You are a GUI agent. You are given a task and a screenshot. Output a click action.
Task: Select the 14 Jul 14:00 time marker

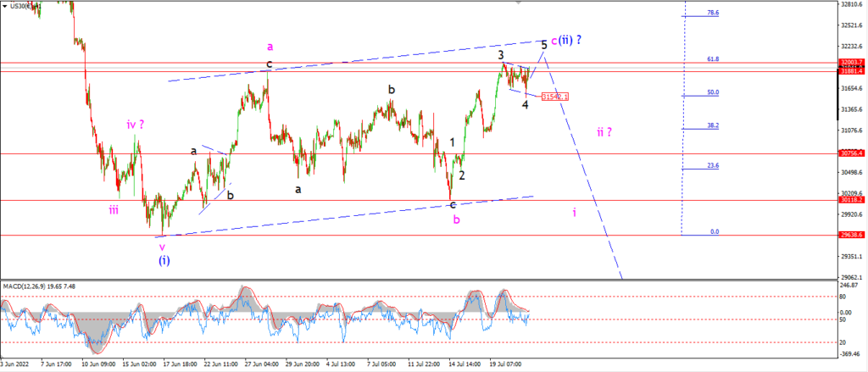click(x=464, y=365)
